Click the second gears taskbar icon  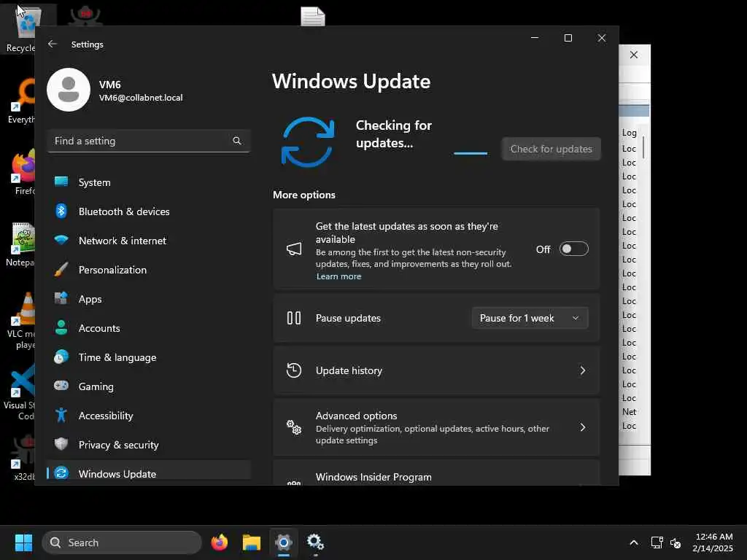point(315,542)
